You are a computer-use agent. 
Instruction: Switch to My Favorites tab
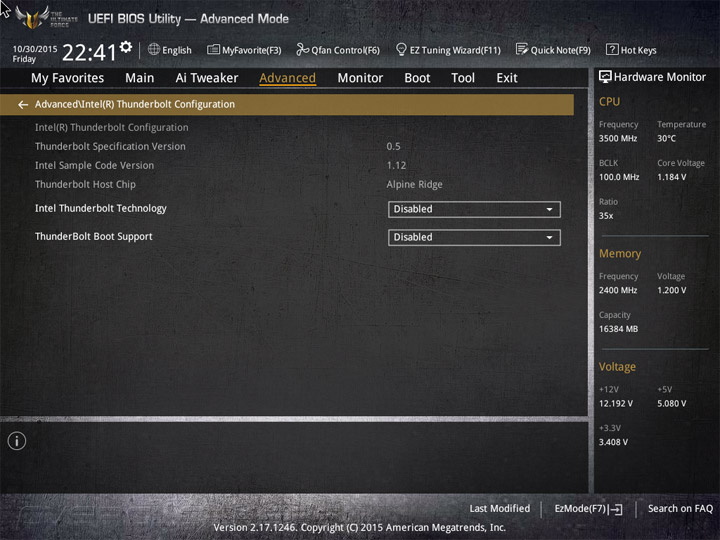[x=68, y=78]
